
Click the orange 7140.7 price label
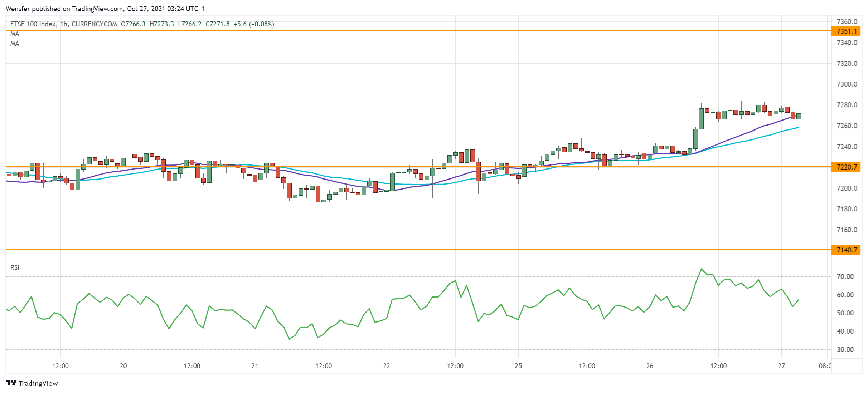click(x=846, y=250)
